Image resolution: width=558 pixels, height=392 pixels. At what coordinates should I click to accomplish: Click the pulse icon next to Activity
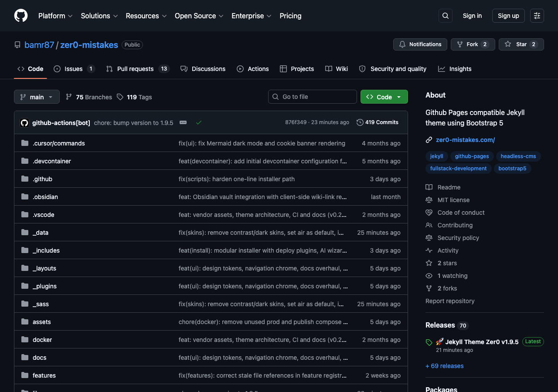point(429,250)
